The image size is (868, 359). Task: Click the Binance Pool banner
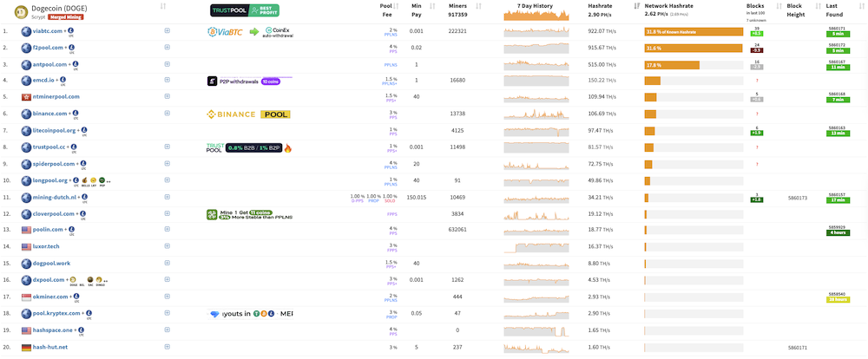[x=248, y=114]
